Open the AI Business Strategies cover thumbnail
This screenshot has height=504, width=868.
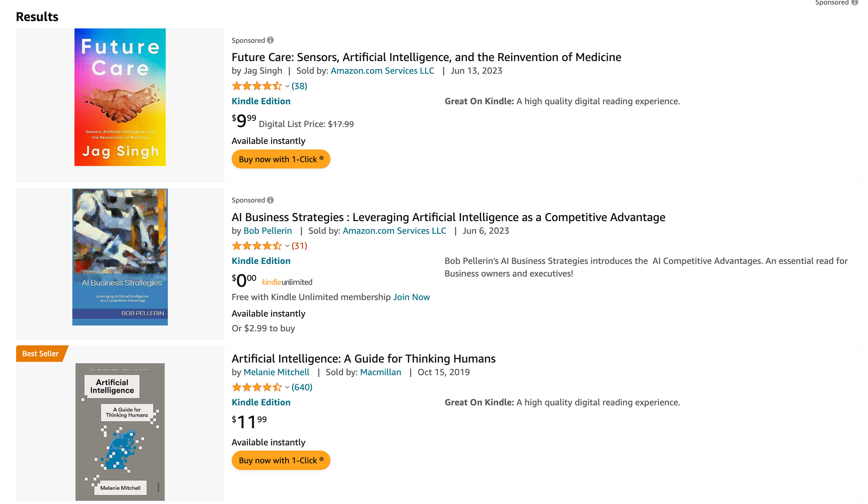(120, 257)
